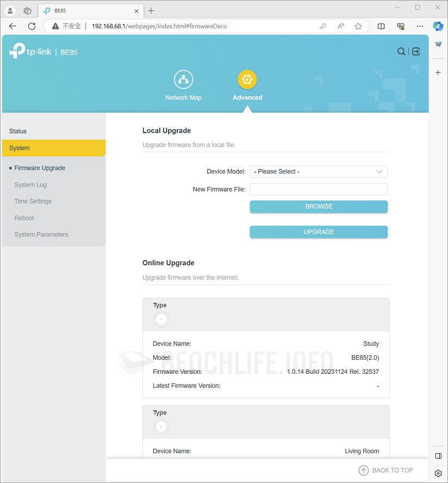The width and height of the screenshot is (448, 483).
Task: Open the Device Model dropdown
Action: click(x=319, y=171)
